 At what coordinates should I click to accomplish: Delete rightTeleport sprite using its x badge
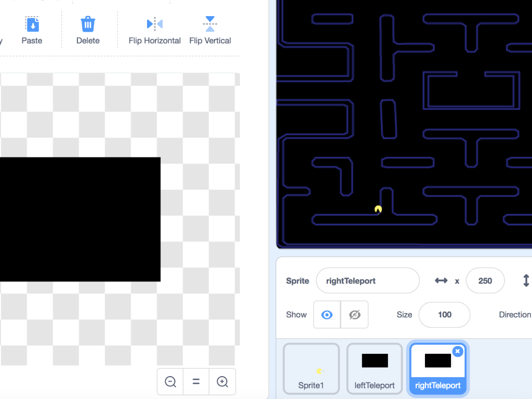(458, 351)
